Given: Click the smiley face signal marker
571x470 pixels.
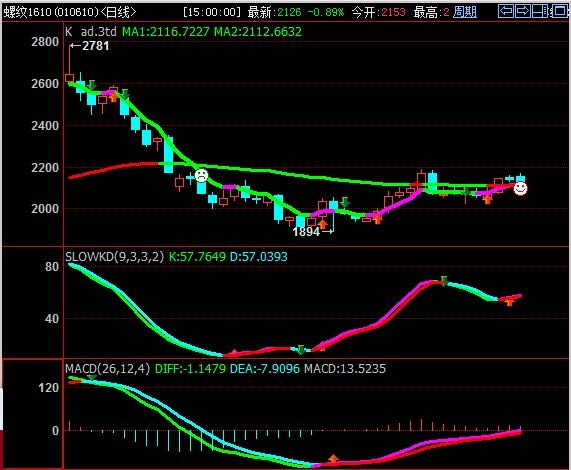Looking at the screenshot, I should [x=520, y=188].
